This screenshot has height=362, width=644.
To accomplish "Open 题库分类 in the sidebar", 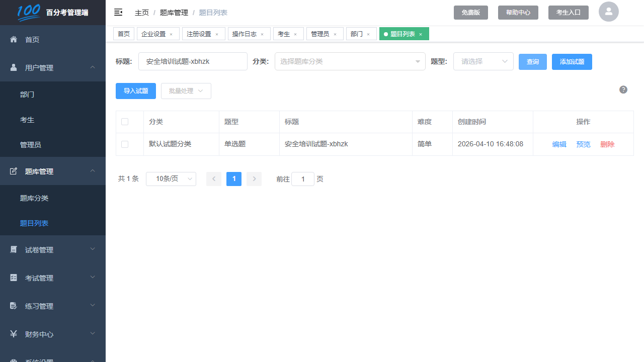I will 53,198.
